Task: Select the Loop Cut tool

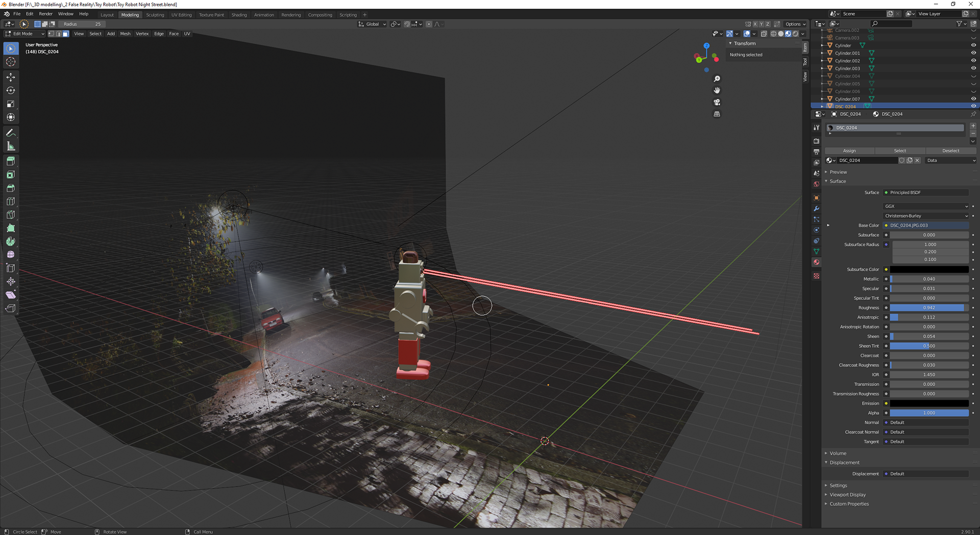Action: [x=11, y=201]
